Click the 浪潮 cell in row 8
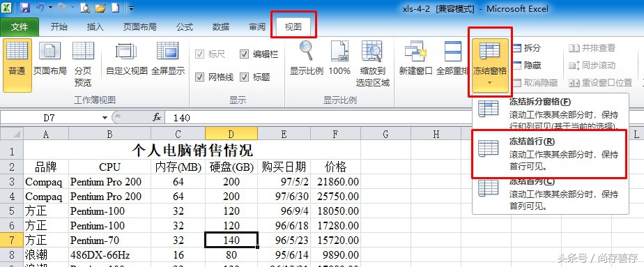Viewport: 644px width, 267px height. click(x=46, y=255)
